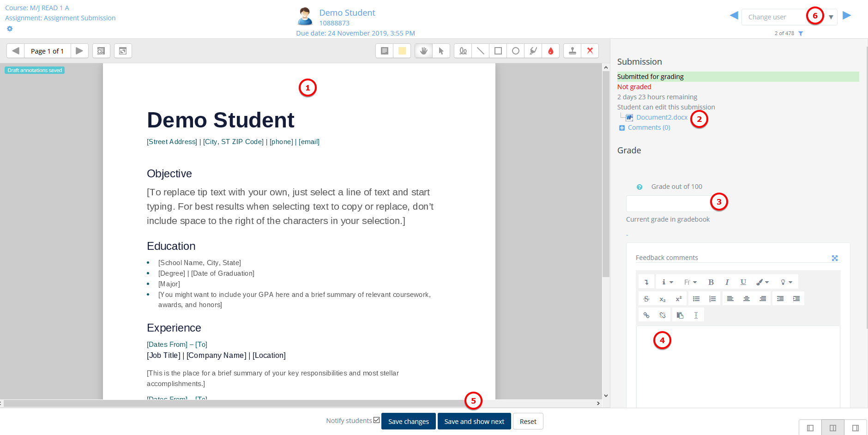Toggle bold in feedback comments editor
Viewport: 868px width, 435px height.
[x=711, y=282]
